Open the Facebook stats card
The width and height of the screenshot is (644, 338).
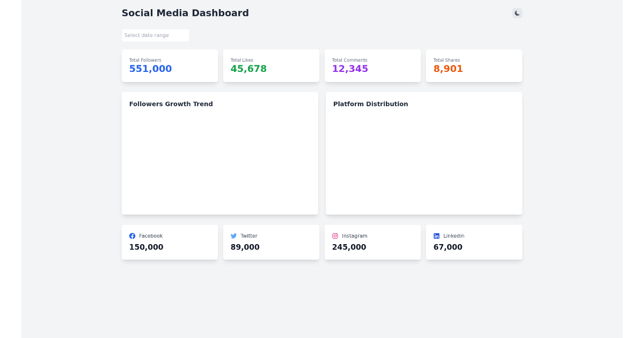coord(170,242)
